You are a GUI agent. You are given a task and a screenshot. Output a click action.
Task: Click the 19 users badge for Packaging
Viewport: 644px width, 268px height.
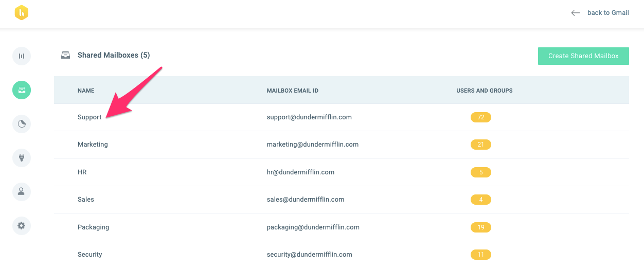pyautogui.click(x=481, y=227)
